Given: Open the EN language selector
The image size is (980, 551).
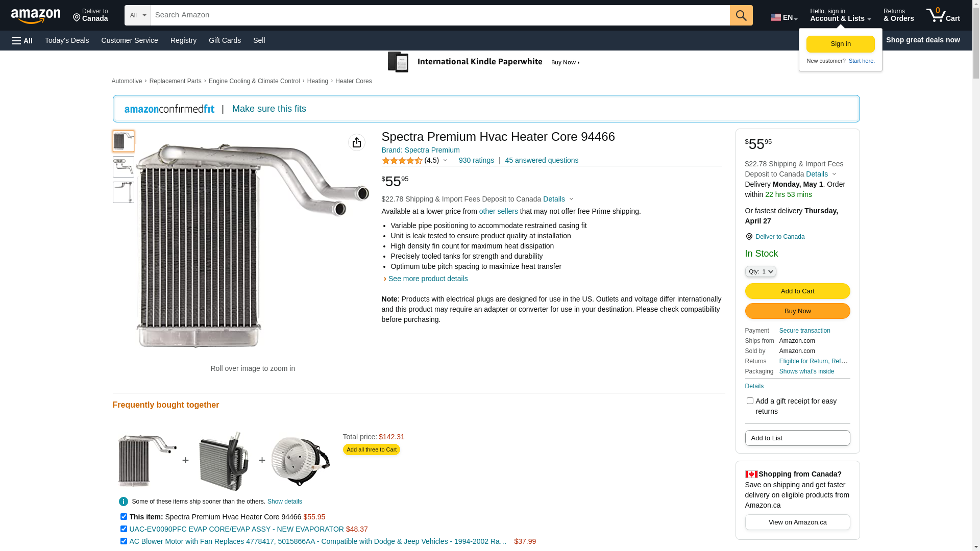Looking at the screenshot, I should pos(784,17).
